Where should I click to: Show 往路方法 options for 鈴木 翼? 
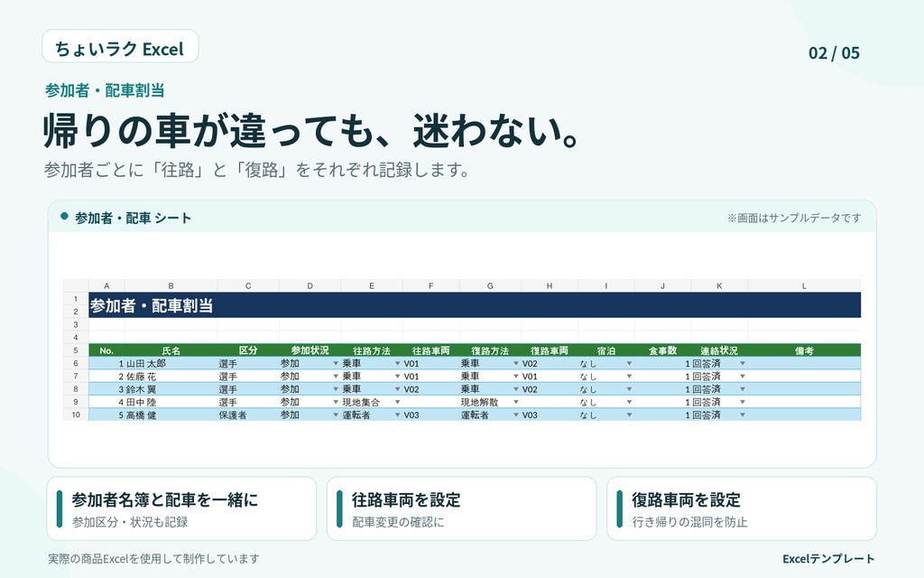[397, 389]
